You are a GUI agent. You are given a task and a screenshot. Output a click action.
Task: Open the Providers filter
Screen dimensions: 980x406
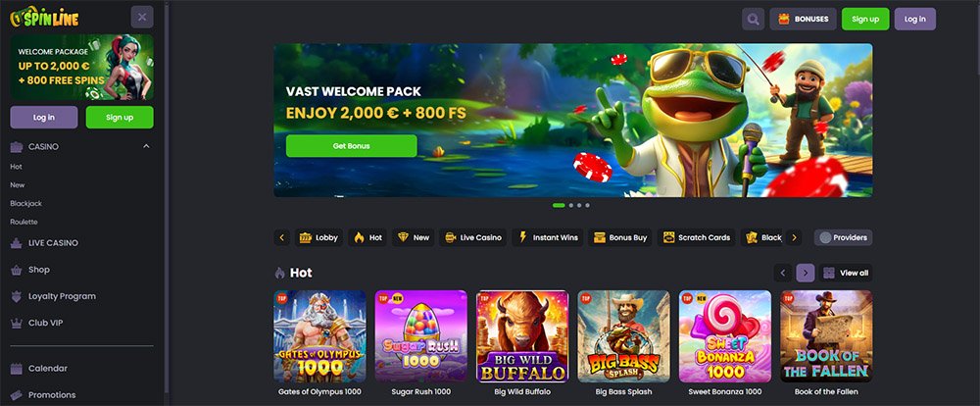(843, 237)
